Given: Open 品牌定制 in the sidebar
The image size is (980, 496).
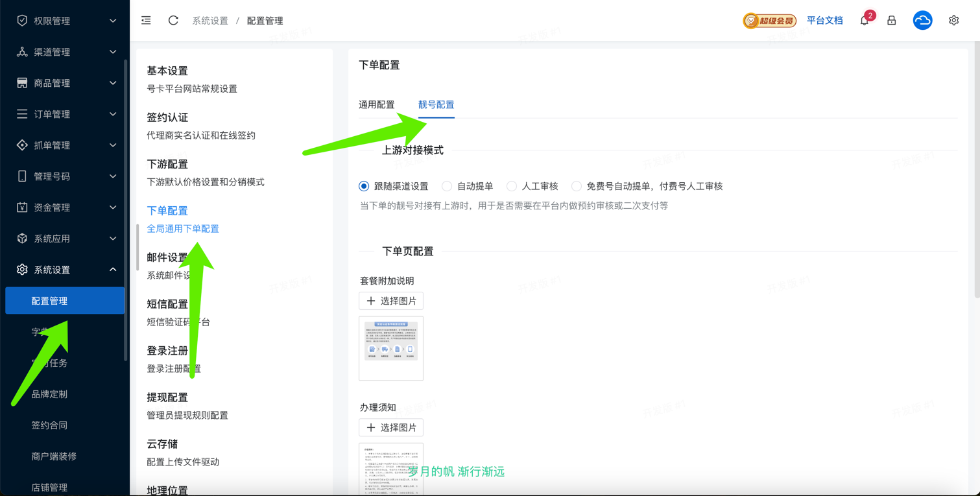Looking at the screenshot, I should pyautogui.click(x=49, y=394).
